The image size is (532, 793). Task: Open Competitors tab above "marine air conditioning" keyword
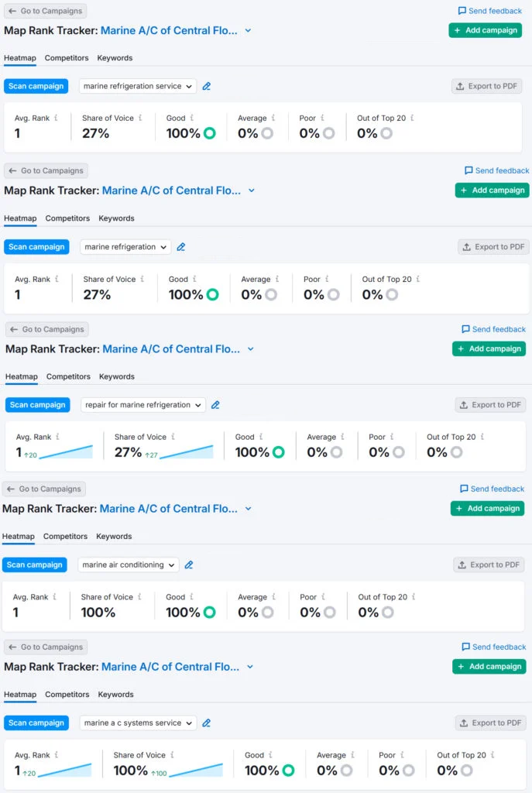[x=65, y=537]
